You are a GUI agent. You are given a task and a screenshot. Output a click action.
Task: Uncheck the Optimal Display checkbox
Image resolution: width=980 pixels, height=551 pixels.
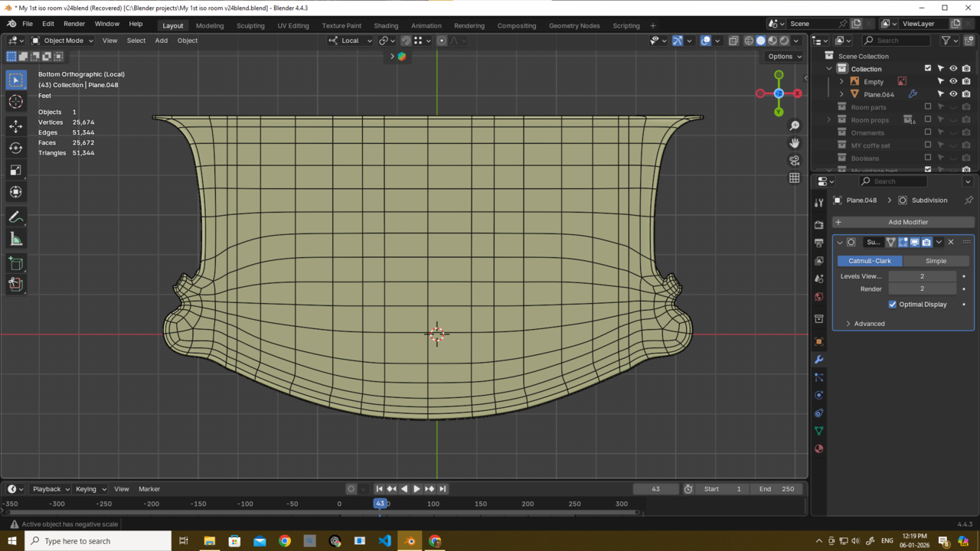point(893,305)
